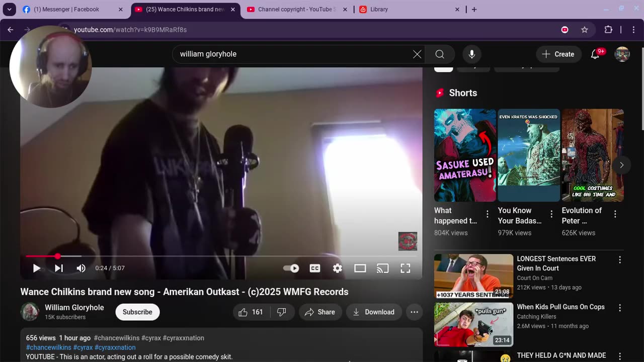
Task: Open William Gloryhole channel avatar
Action: (x=30, y=312)
